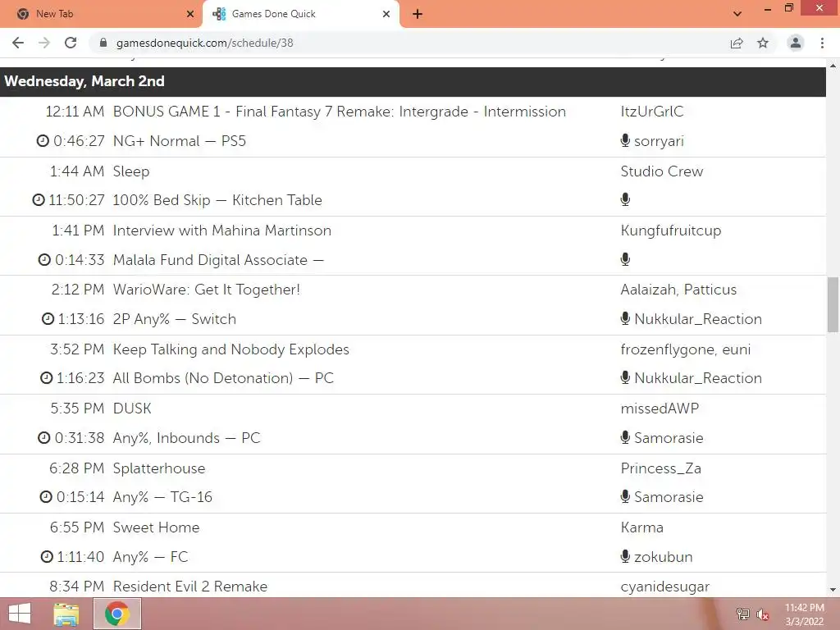Click the browser back arrow

pos(18,43)
